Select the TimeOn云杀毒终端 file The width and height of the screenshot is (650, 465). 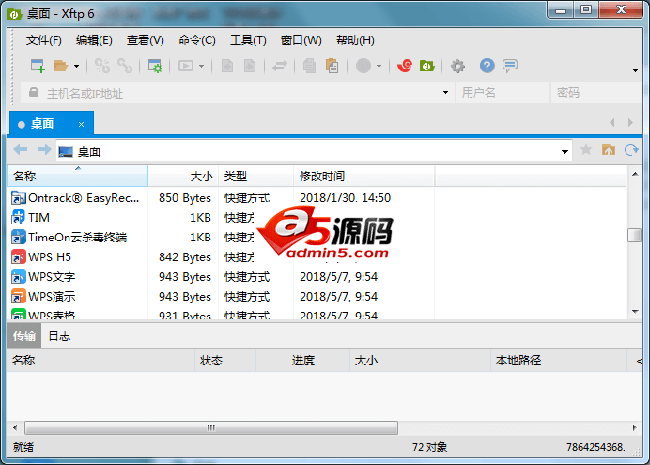coord(69,237)
